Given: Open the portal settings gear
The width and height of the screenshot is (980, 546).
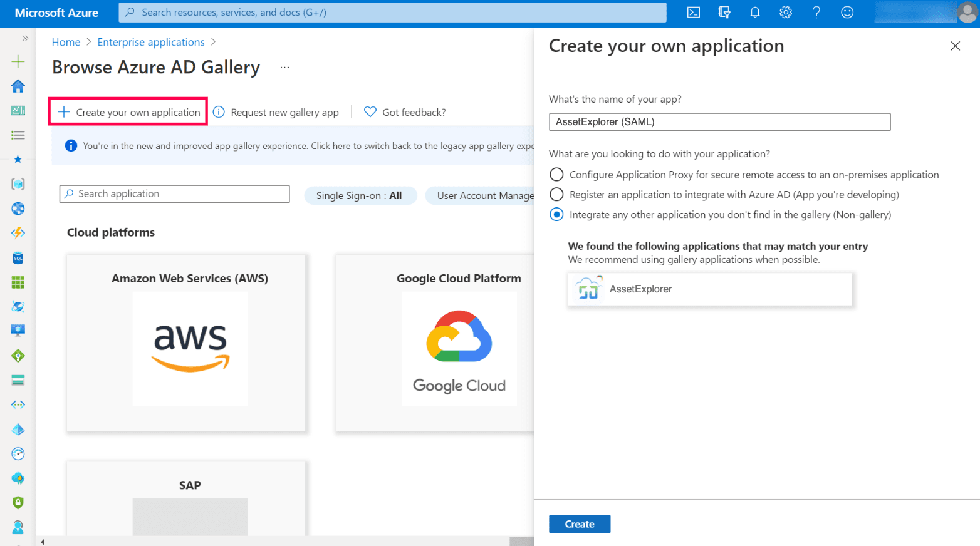Looking at the screenshot, I should (x=785, y=13).
